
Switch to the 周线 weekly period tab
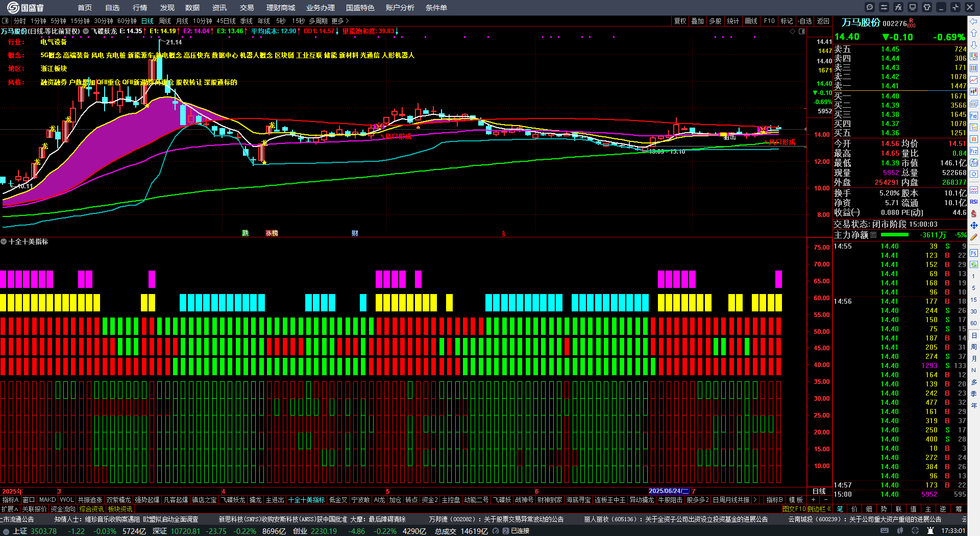(x=165, y=21)
